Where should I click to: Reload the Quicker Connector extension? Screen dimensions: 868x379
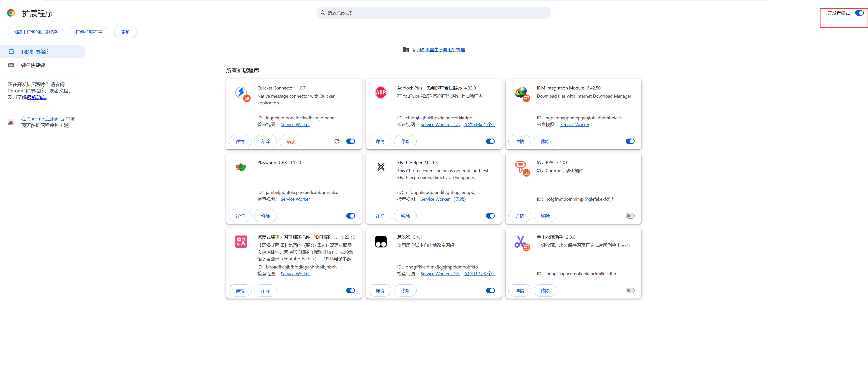point(337,141)
